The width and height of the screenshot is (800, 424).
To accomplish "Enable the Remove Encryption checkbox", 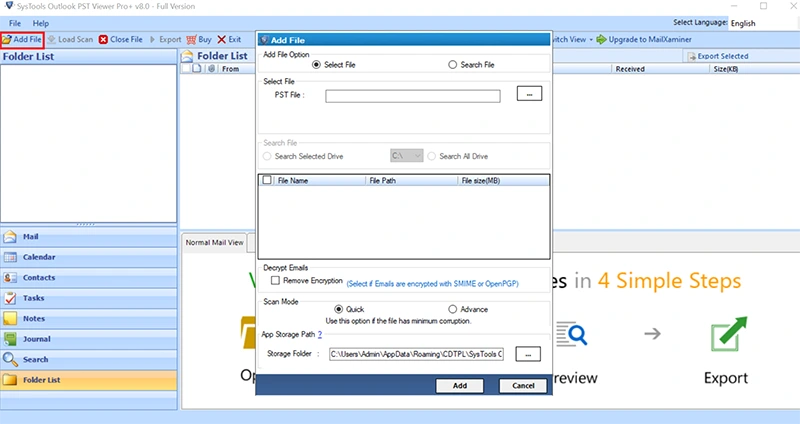I will point(276,281).
